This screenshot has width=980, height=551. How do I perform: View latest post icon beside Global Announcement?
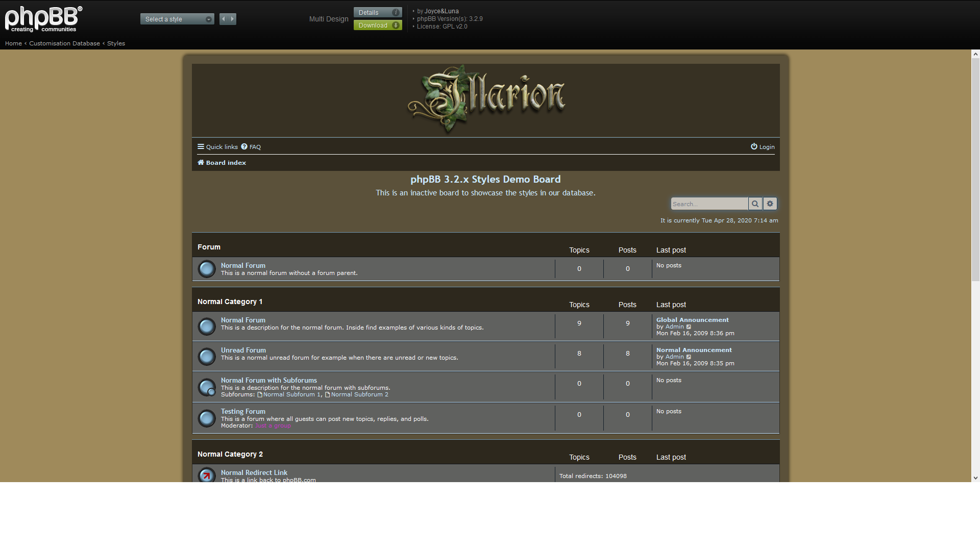(689, 327)
